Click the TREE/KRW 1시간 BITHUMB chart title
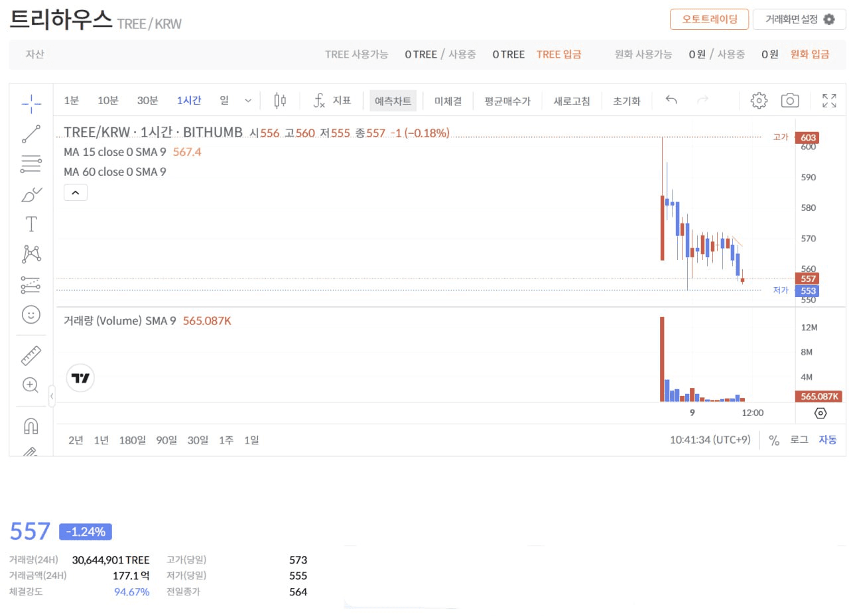The image size is (849, 616). coord(153,133)
